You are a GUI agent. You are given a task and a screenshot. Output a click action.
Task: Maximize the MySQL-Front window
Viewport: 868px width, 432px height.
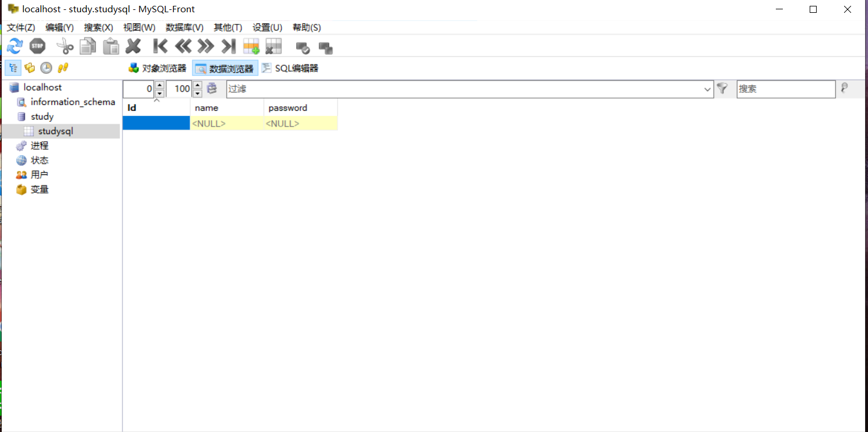coord(813,9)
